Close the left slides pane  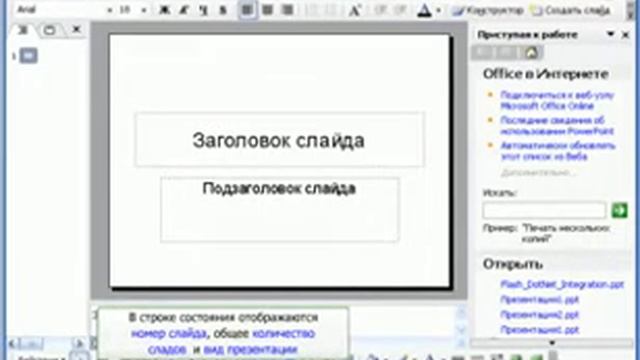click(x=76, y=29)
